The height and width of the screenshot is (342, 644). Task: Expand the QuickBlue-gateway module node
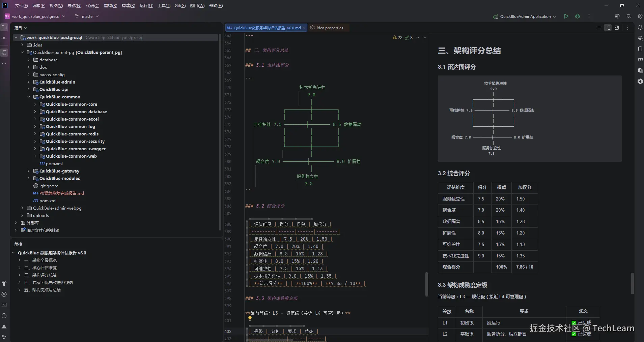pyautogui.click(x=29, y=171)
